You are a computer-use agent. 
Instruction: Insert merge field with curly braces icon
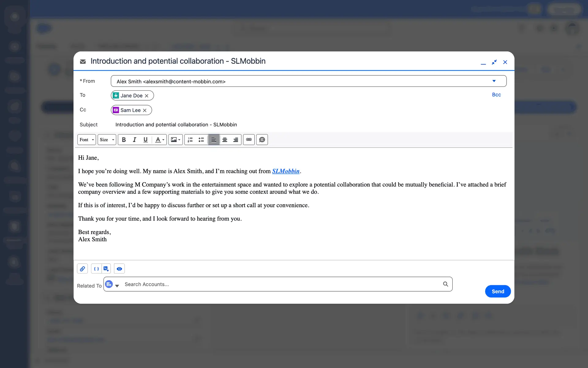click(x=96, y=269)
